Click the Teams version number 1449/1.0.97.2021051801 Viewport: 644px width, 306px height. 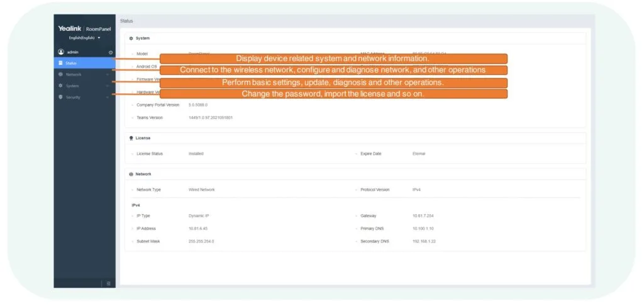click(210, 118)
